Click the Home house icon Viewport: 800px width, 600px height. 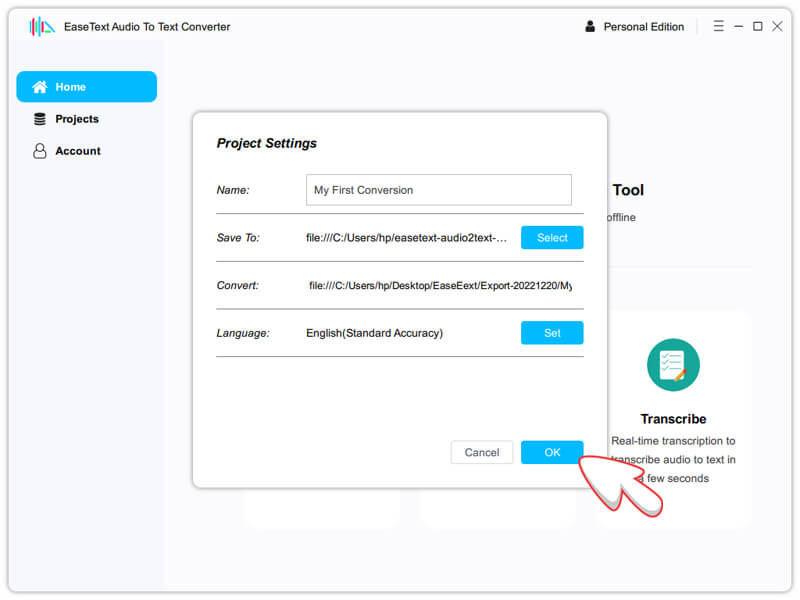point(40,87)
